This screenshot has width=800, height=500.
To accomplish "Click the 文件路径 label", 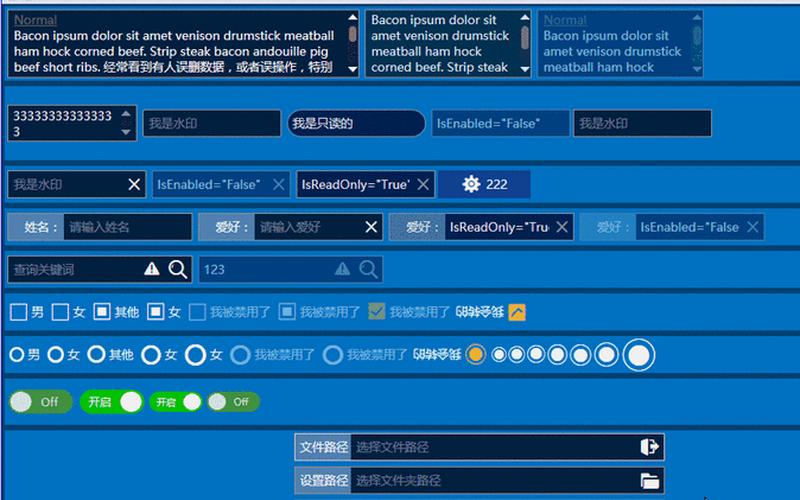I will tap(323, 447).
